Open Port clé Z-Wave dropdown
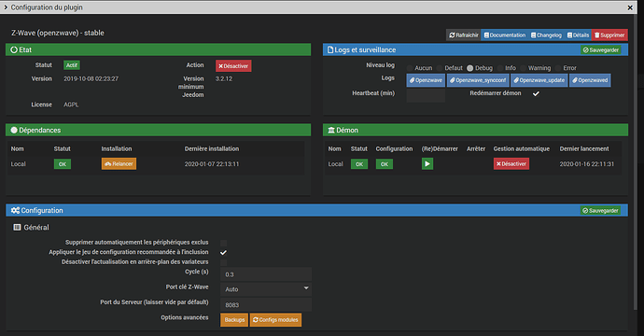 (x=266, y=289)
